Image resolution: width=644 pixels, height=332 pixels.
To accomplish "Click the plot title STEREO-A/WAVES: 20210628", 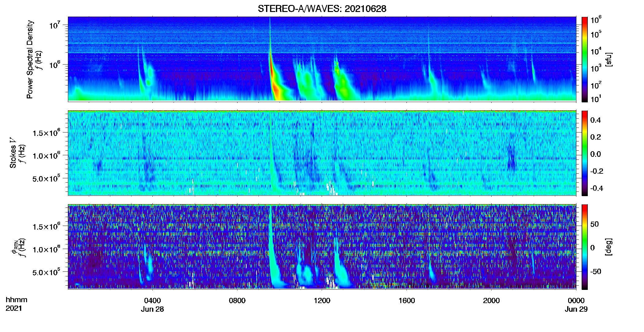I will tap(322, 9).
